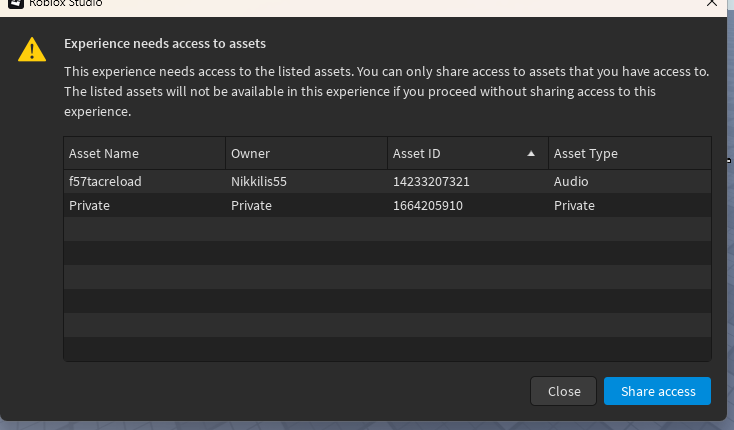Toggle the Asset ID sort arrow
This screenshot has width=734, height=430.
pos(531,153)
